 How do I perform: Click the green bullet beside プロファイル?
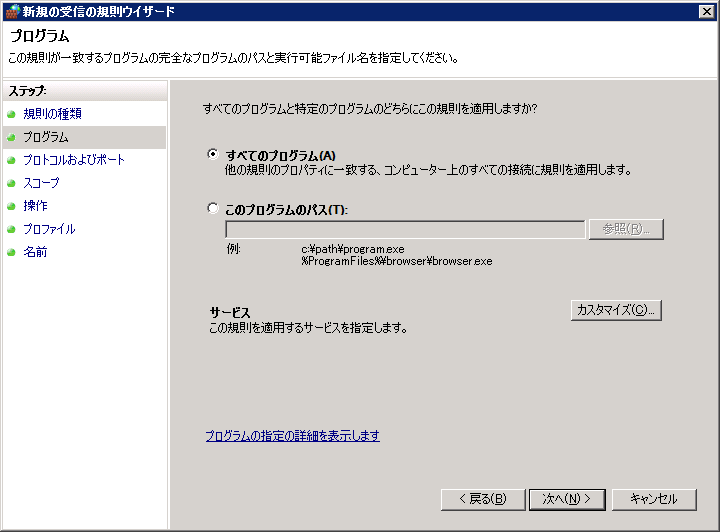pos(11,229)
